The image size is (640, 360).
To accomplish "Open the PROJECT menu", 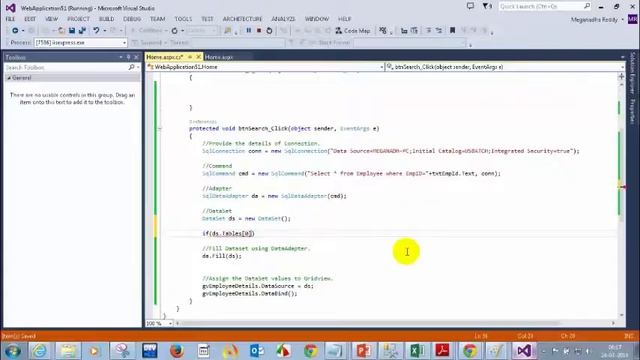I will pyautogui.click(x=78, y=19).
